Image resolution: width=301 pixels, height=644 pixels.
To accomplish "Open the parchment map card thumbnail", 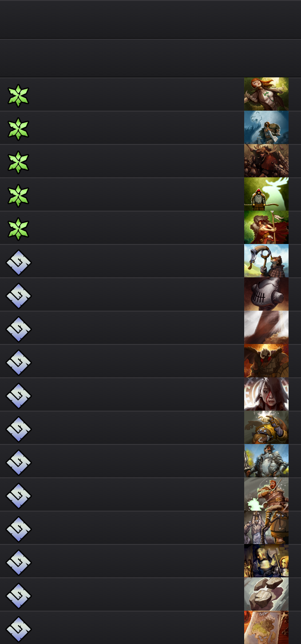I will (x=266, y=628).
